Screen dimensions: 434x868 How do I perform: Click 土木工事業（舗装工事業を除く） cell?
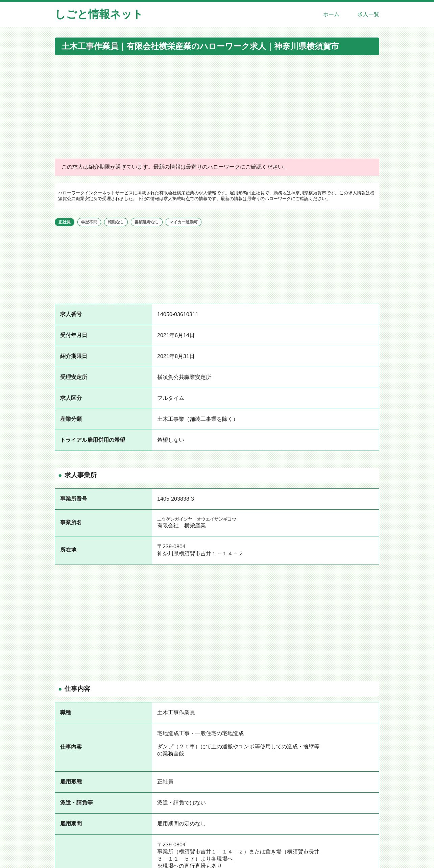tap(265, 419)
